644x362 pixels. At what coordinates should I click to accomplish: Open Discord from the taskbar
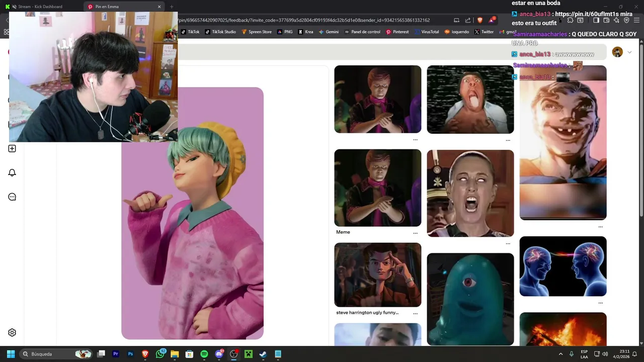click(219, 354)
